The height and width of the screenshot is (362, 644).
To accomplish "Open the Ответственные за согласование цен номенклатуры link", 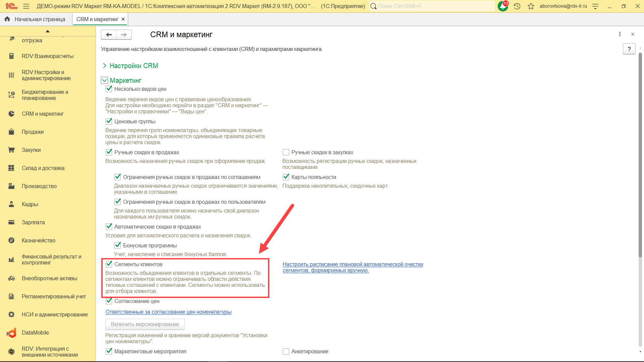I will click(x=168, y=312).
